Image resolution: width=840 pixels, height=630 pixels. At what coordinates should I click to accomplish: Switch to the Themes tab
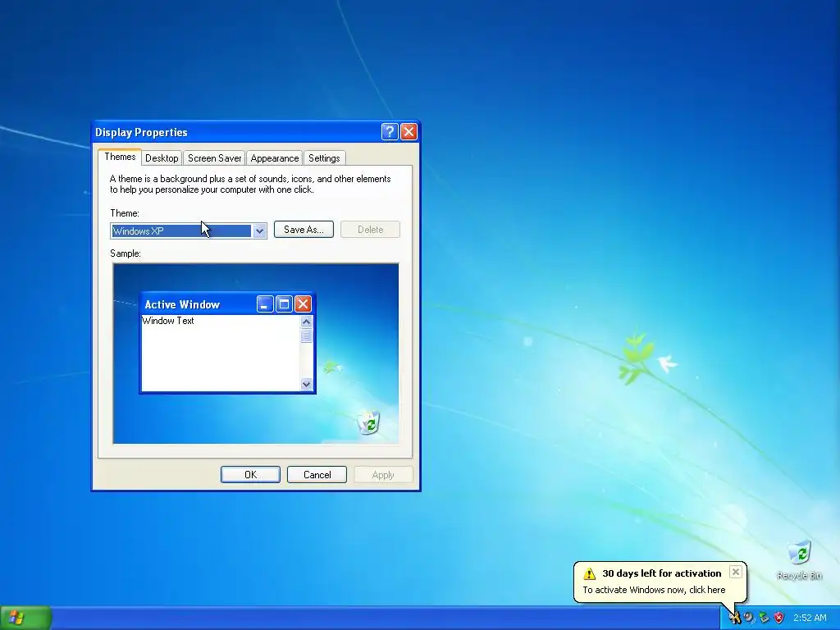[120, 157]
